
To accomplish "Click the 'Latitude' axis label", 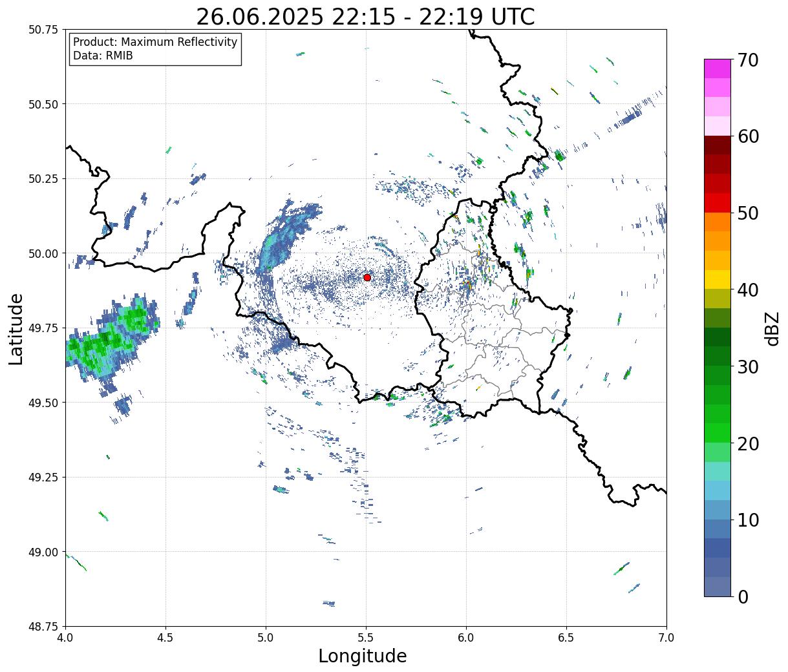I will (x=16, y=328).
